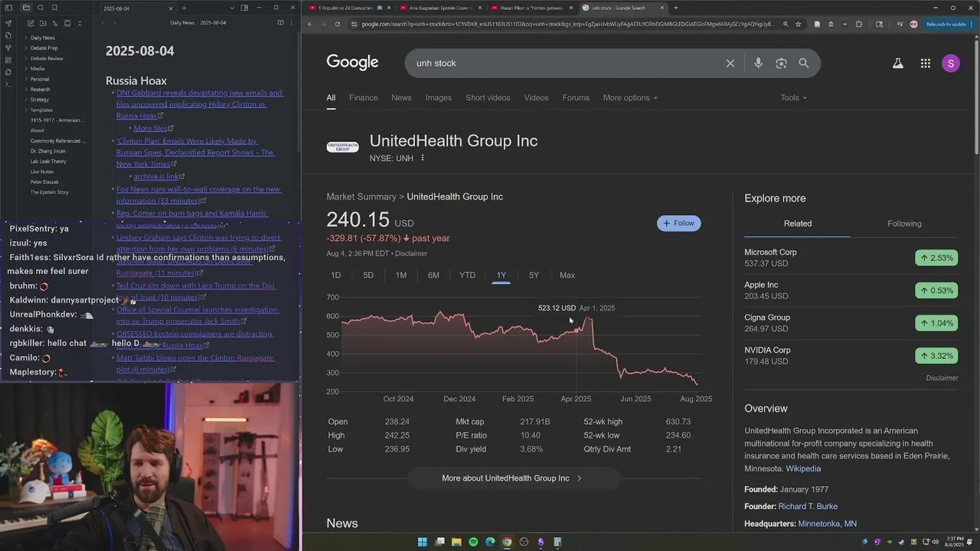Click Chrome address bar URL
Viewport: 980px width, 551px height.
[x=567, y=24]
